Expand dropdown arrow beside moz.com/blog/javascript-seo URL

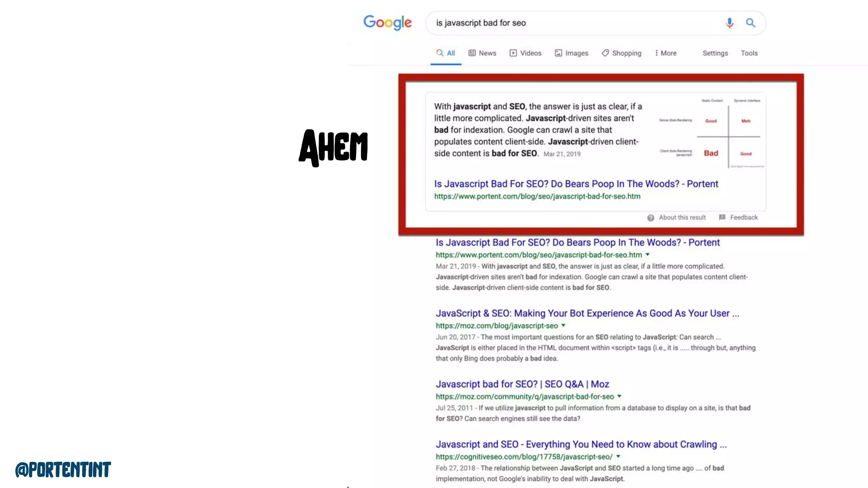point(563,325)
